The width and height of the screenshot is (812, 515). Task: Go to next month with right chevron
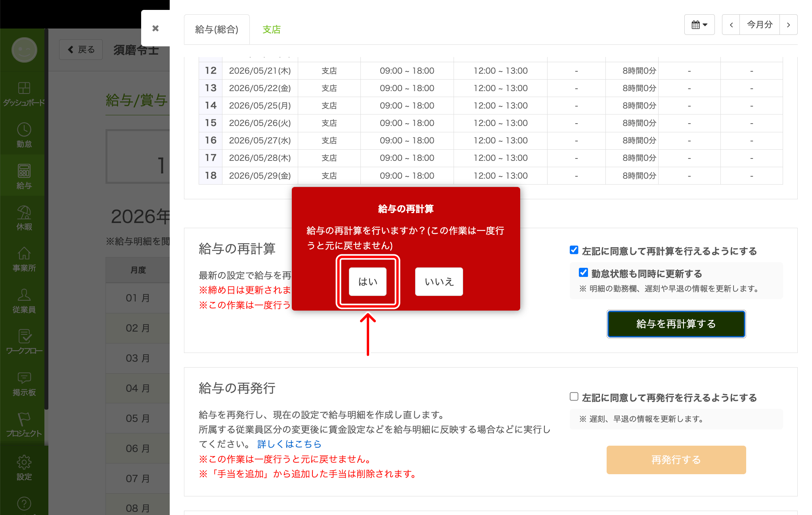tap(788, 25)
